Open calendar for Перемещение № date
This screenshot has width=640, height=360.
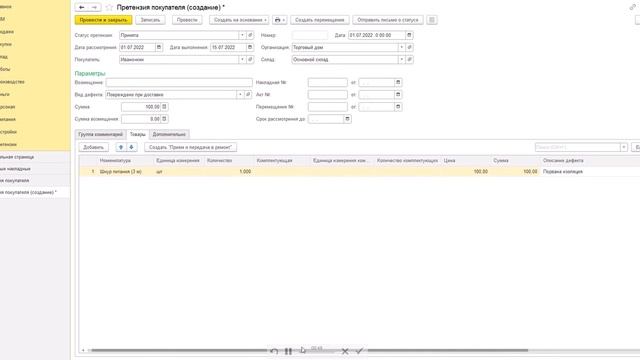coord(398,107)
